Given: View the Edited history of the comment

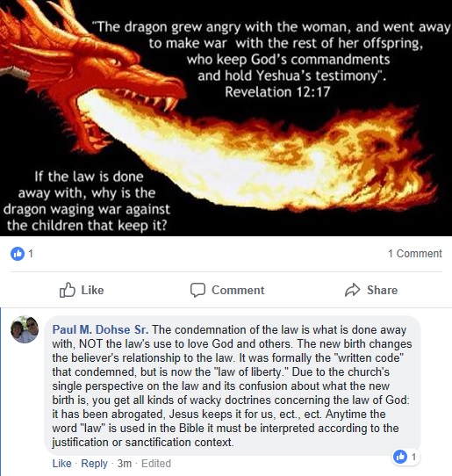Looking at the screenshot, I should coord(156,464).
